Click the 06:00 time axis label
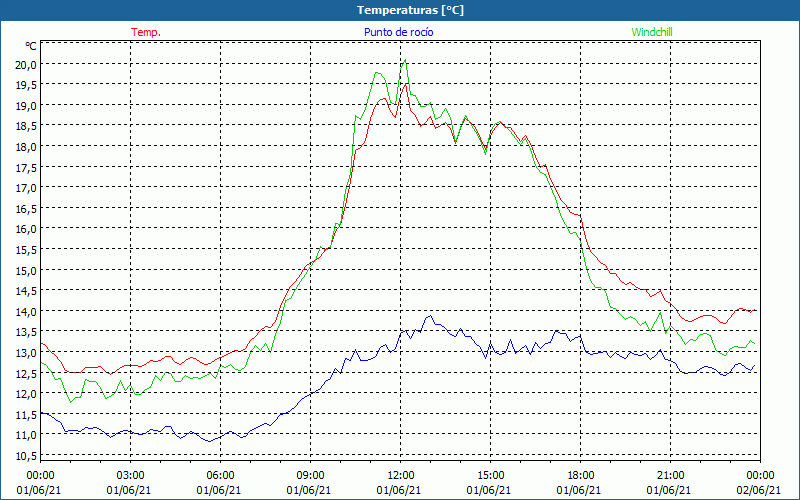The image size is (800, 500). (221, 476)
